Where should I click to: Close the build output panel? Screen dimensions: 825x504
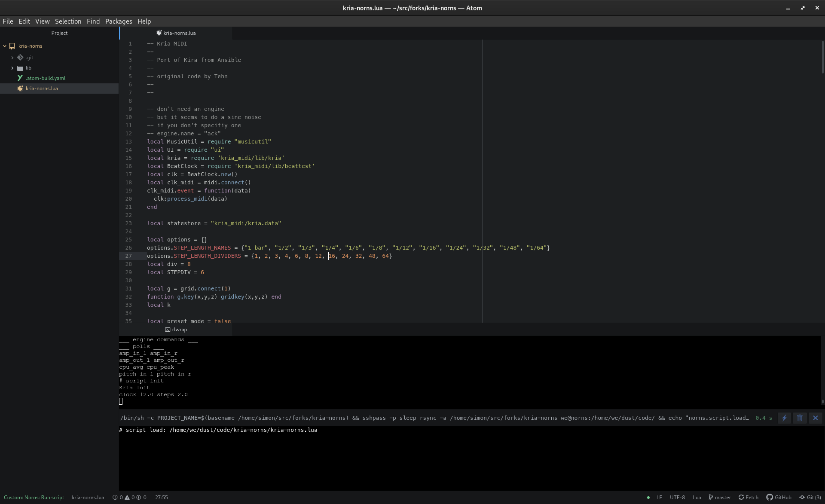pyautogui.click(x=815, y=418)
